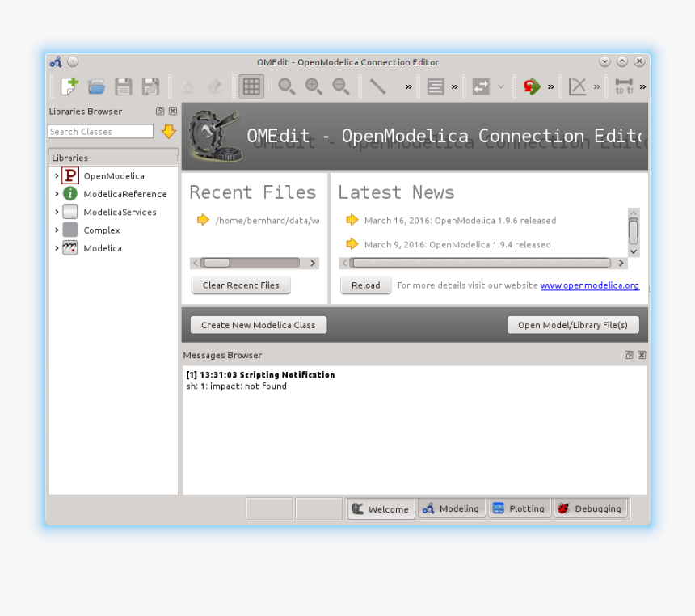Click the Libraries column header
This screenshot has height=616, width=695.
tap(113, 158)
